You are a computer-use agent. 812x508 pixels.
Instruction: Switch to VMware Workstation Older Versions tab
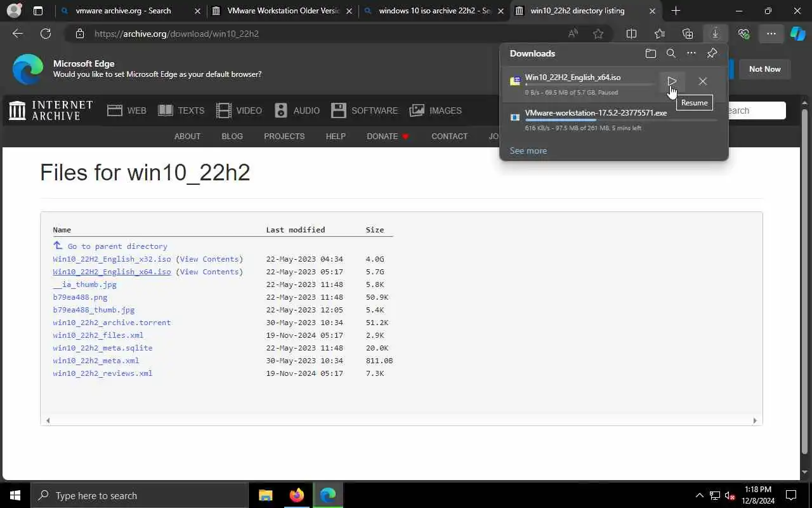(282, 11)
